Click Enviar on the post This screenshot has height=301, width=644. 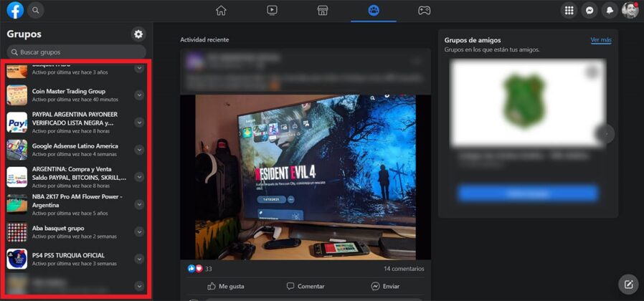tap(385, 286)
